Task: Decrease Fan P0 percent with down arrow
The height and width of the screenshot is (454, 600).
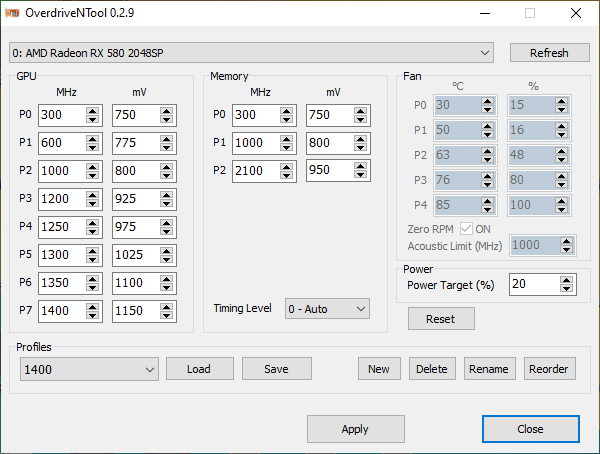Action: tap(562, 109)
